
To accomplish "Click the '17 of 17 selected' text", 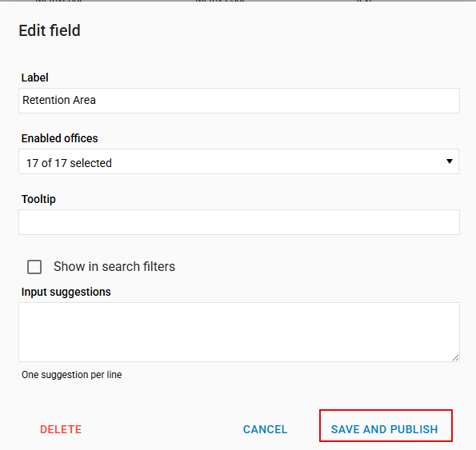I will [69, 163].
